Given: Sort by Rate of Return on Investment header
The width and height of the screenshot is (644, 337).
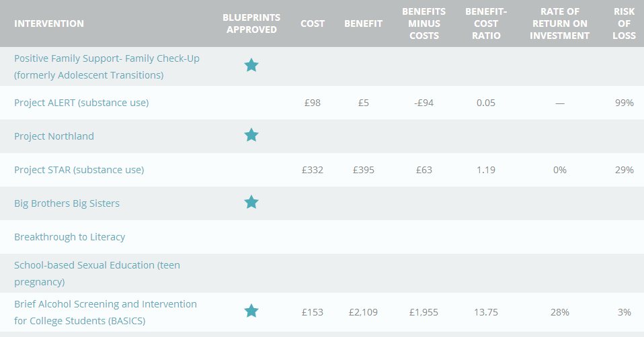Looking at the screenshot, I should click(560, 23).
